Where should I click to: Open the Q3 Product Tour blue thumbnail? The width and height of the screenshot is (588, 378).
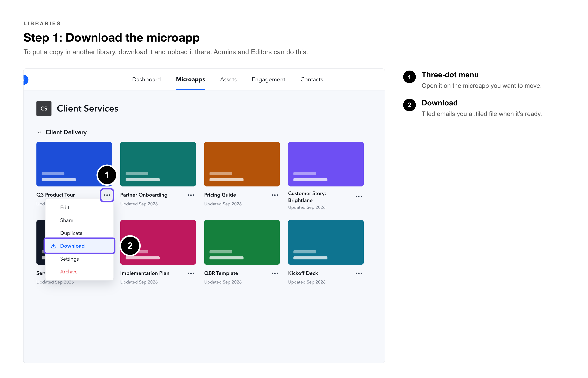(74, 164)
